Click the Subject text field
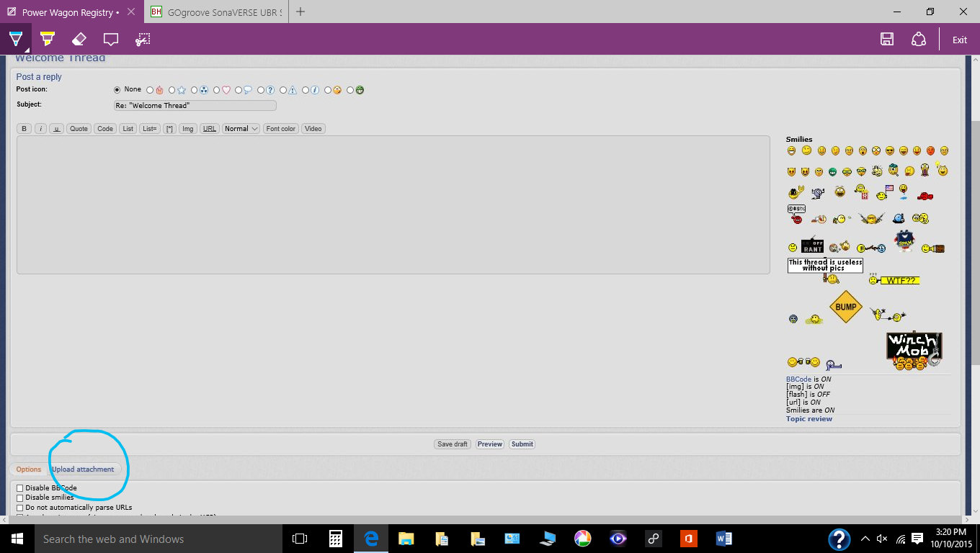Viewport: 980px width, 553px height. [195, 106]
